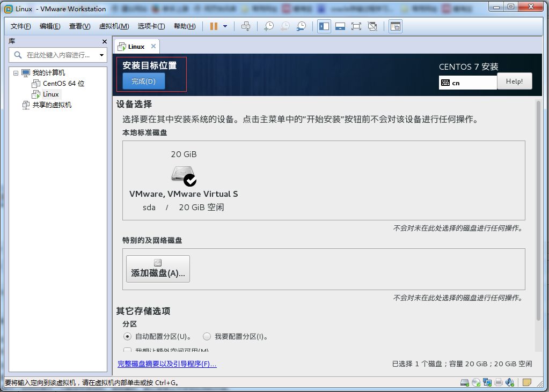The image size is (549, 392).
Task: Open the power options dropdown arrow
Action: coord(225,26)
